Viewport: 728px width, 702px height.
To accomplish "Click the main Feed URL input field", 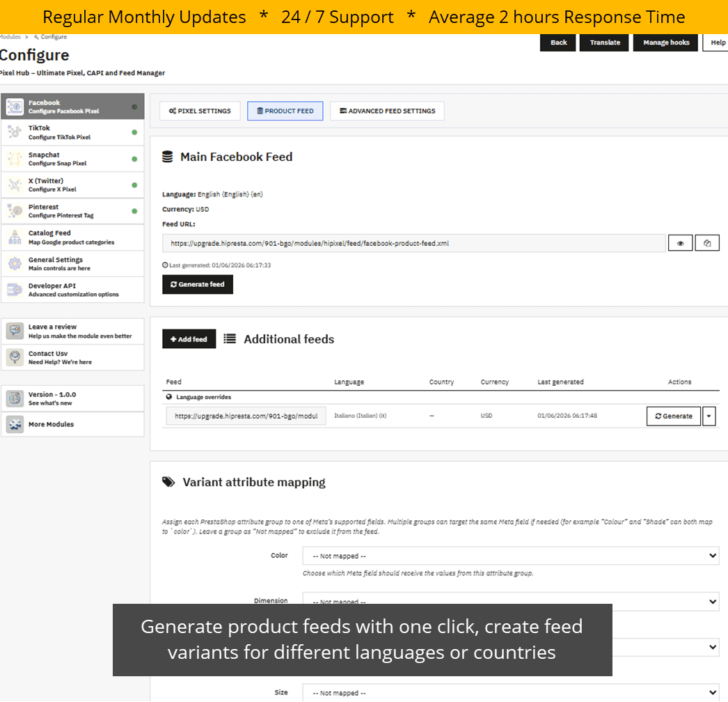I will coord(413,243).
